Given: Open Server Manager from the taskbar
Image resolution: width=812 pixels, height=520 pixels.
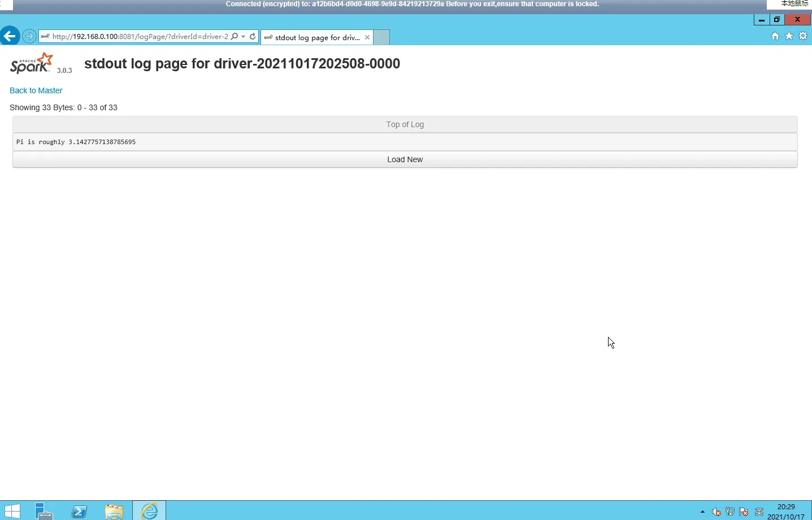Looking at the screenshot, I should click(44, 512).
